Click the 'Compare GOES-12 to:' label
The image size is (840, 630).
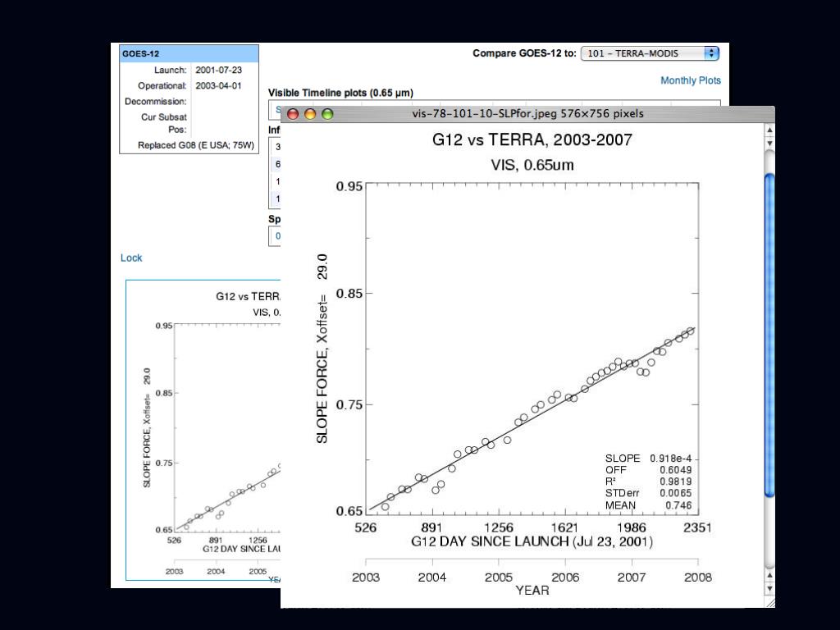(x=524, y=53)
